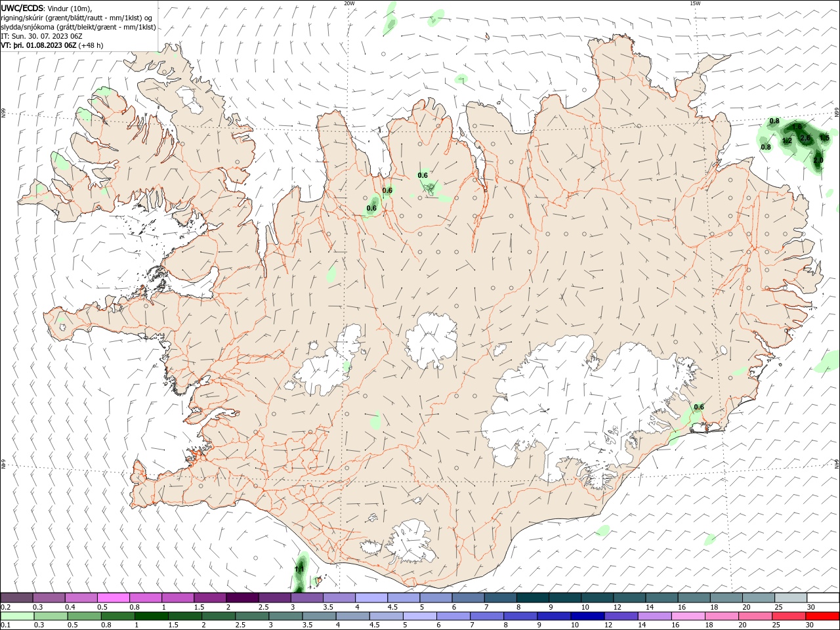Click the 1.2 precipitation value offshore northeast
The height and width of the screenshot is (630, 840).
pos(787,140)
